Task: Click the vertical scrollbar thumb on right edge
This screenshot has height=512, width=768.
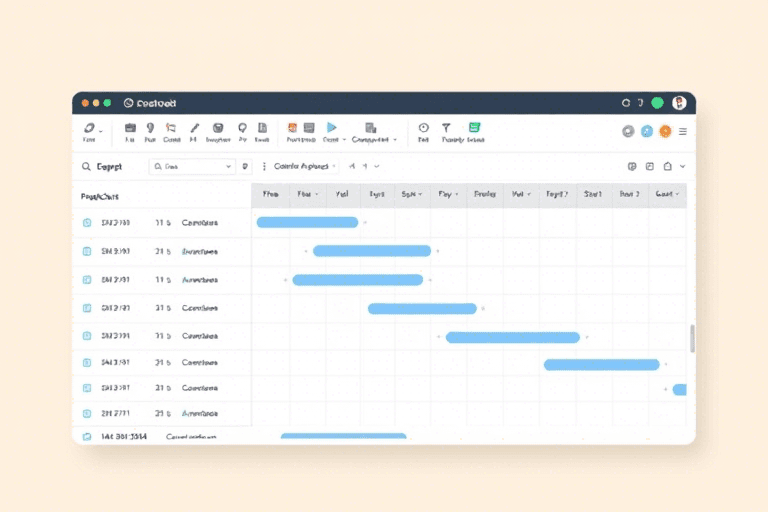Action: point(692,338)
